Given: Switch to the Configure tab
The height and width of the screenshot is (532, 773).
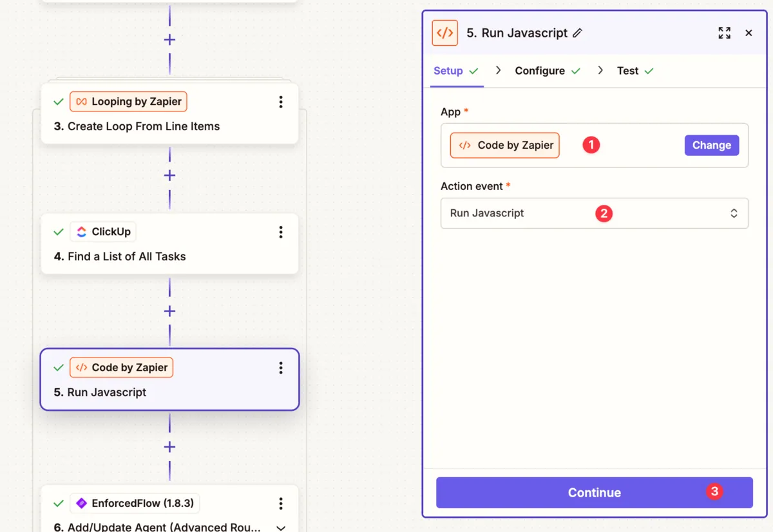Looking at the screenshot, I should (x=540, y=71).
